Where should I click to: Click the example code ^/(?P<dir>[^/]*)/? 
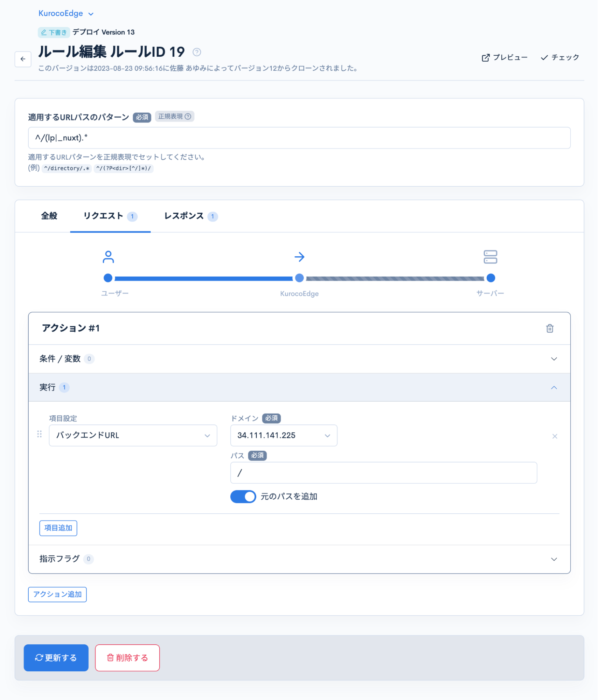tap(124, 168)
